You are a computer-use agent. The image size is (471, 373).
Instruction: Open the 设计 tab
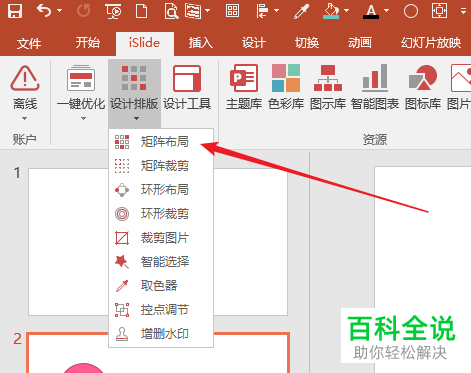(x=254, y=43)
